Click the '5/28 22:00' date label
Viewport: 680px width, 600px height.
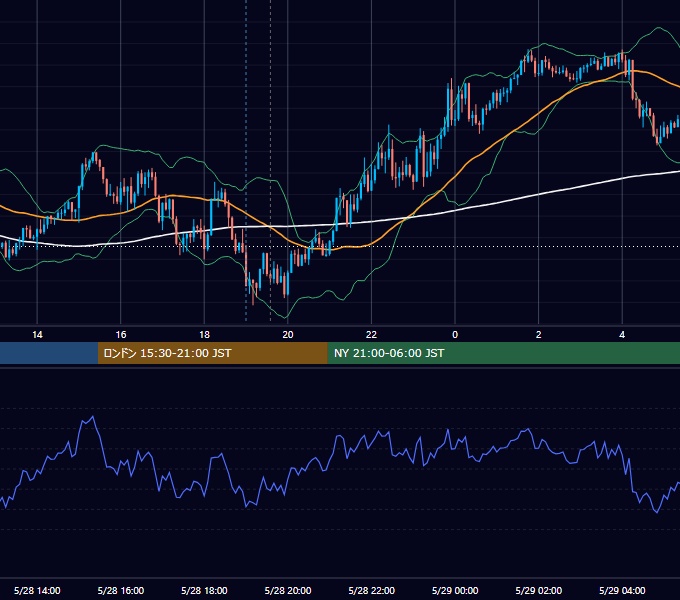pos(372,590)
